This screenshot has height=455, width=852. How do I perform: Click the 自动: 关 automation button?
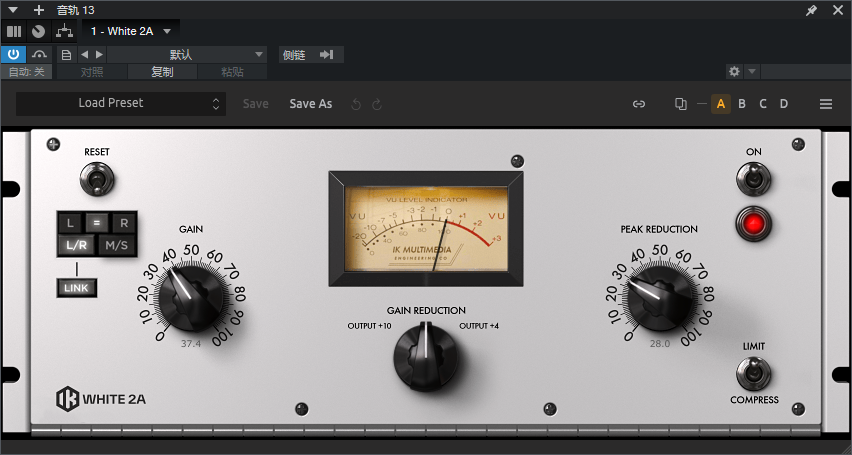tap(27, 72)
